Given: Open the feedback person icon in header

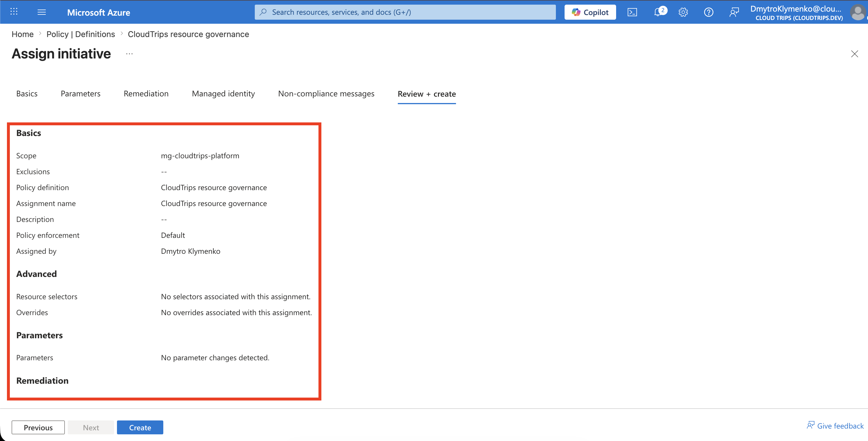Looking at the screenshot, I should pos(734,12).
